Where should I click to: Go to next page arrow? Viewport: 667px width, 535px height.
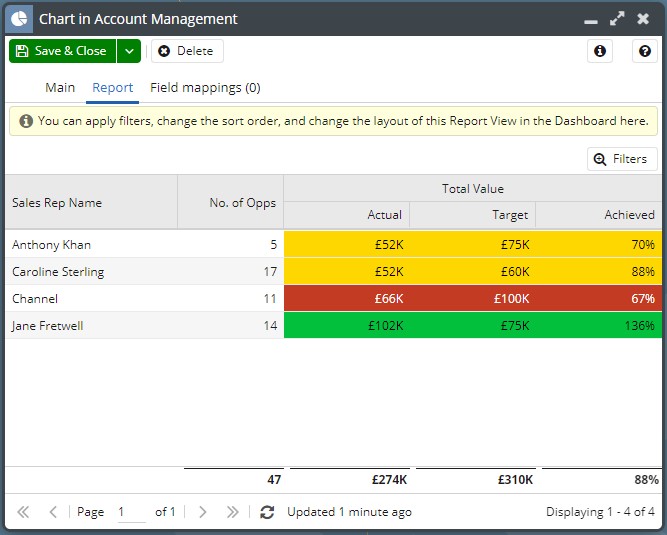(x=202, y=512)
